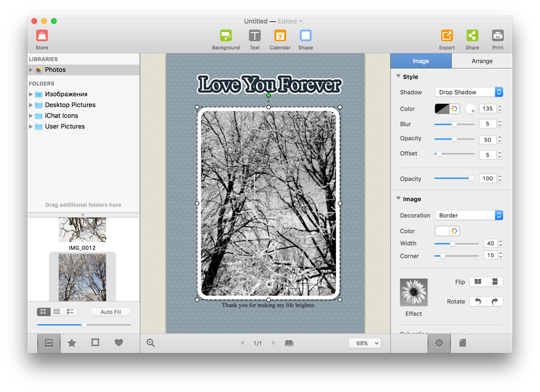Click the border Width 40 field
Screen dimensions: 540x392
[x=491, y=243]
